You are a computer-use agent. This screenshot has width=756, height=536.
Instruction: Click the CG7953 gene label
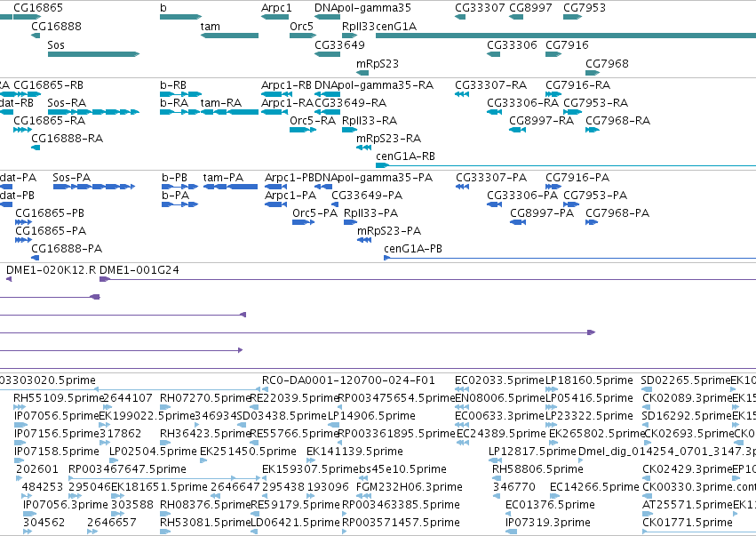tap(585, 8)
